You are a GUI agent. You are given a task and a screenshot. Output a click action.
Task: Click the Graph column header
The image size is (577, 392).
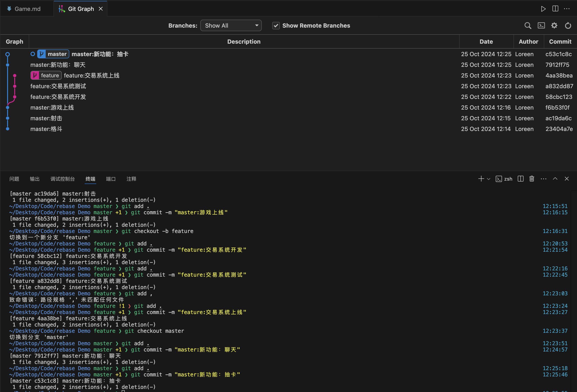14,41
